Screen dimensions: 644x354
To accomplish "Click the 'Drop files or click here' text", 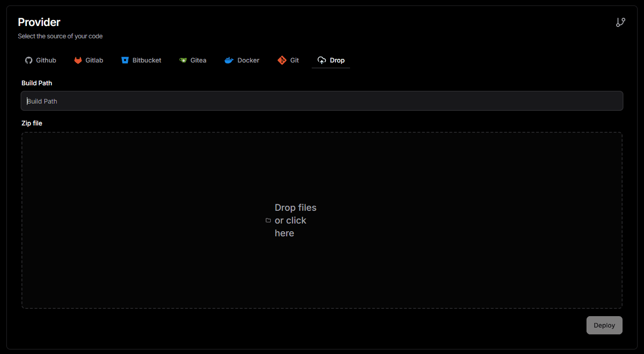I will tap(295, 220).
